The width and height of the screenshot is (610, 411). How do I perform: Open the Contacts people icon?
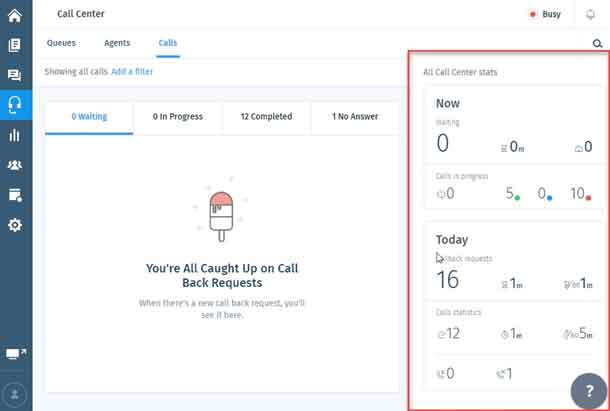point(15,165)
